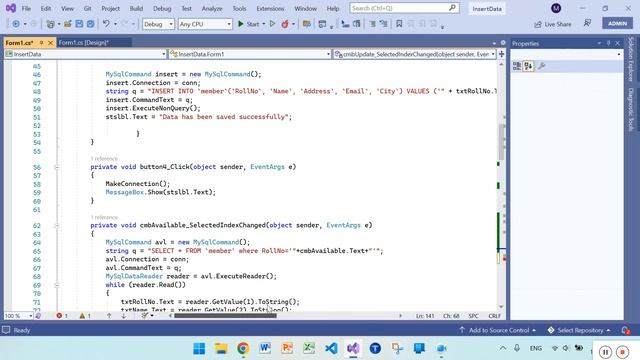Go to previous issue using up arrow
Viewport: 640px width, 360px height.
[109, 316]
